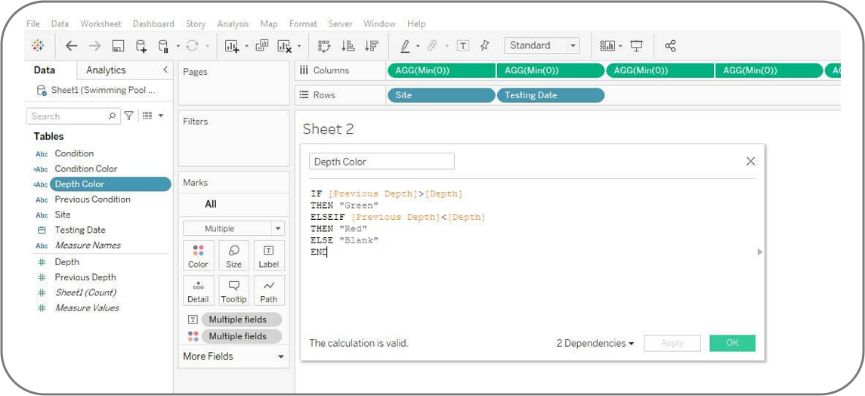Click the Tableau logo start icon
865x396 pixels.
(x=38, y=46)
